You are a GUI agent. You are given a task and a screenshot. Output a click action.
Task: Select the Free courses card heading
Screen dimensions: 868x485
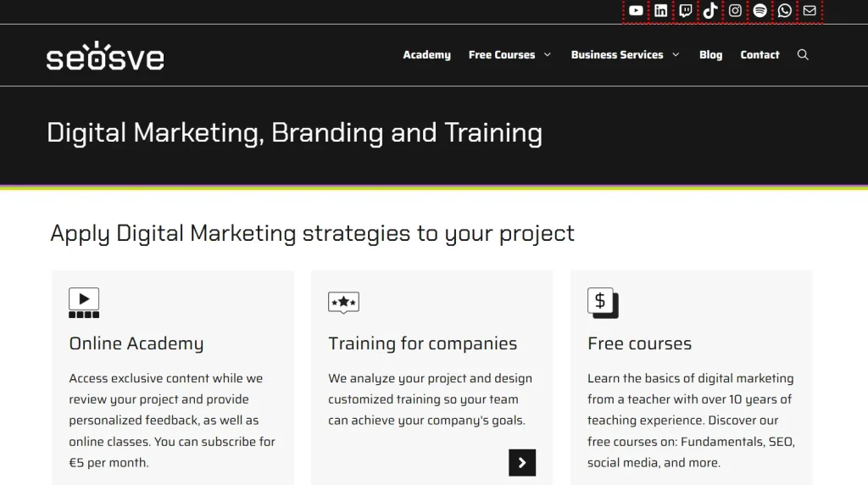point(639,343)
